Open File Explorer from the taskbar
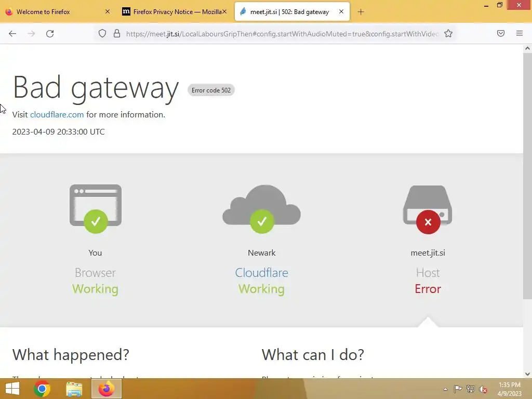532x399 pixels. [x=74, y=389]
